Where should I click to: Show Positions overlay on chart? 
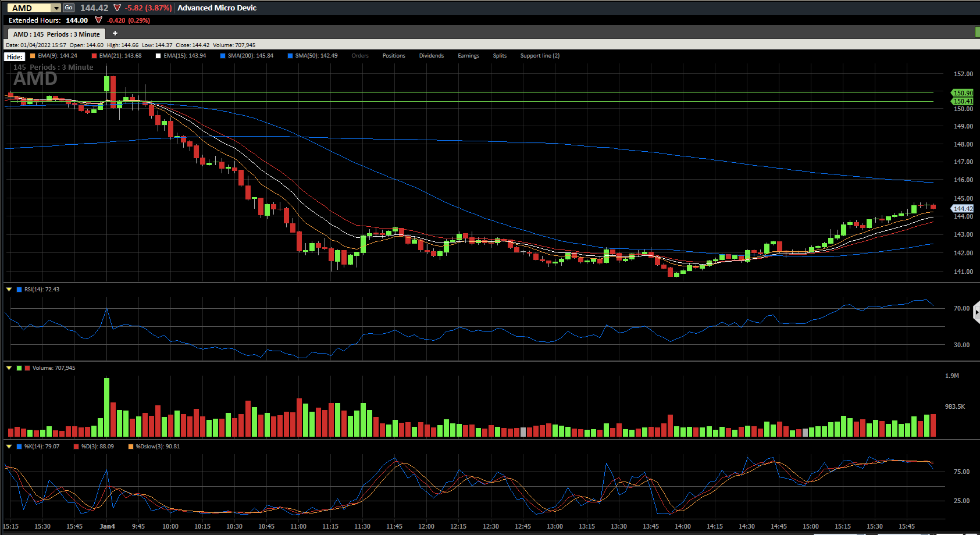tap(394, 56)
